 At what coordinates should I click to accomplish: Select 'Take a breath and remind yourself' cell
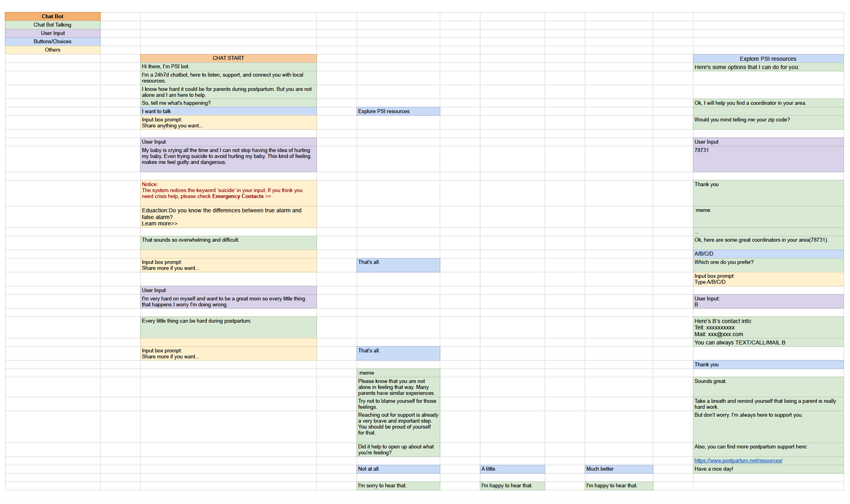(x=768, y=404)
